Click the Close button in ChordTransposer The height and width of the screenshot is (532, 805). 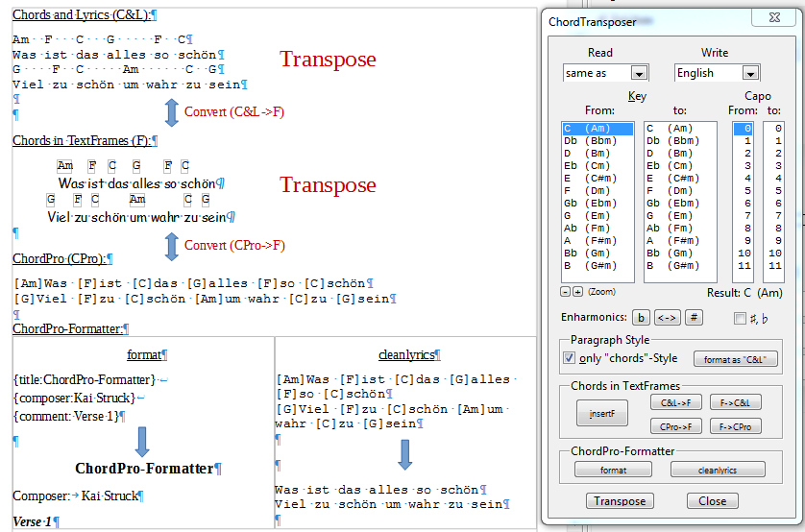[x=712, y=500]
